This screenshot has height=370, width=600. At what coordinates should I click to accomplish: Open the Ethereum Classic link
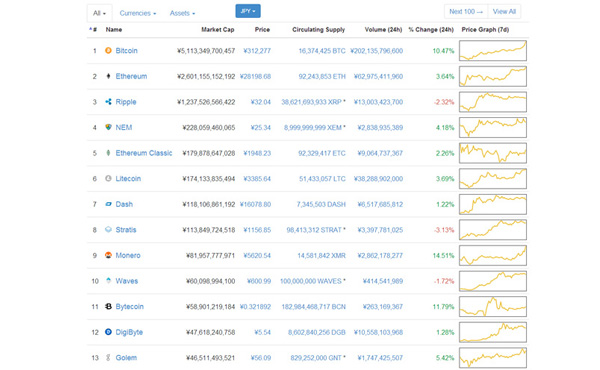pos(144,153)
